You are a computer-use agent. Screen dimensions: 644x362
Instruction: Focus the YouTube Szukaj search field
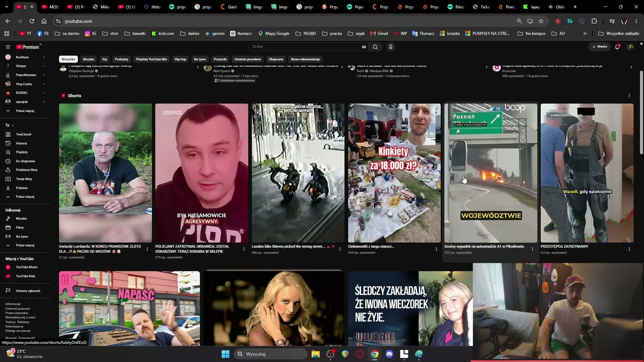coord(307,47)
